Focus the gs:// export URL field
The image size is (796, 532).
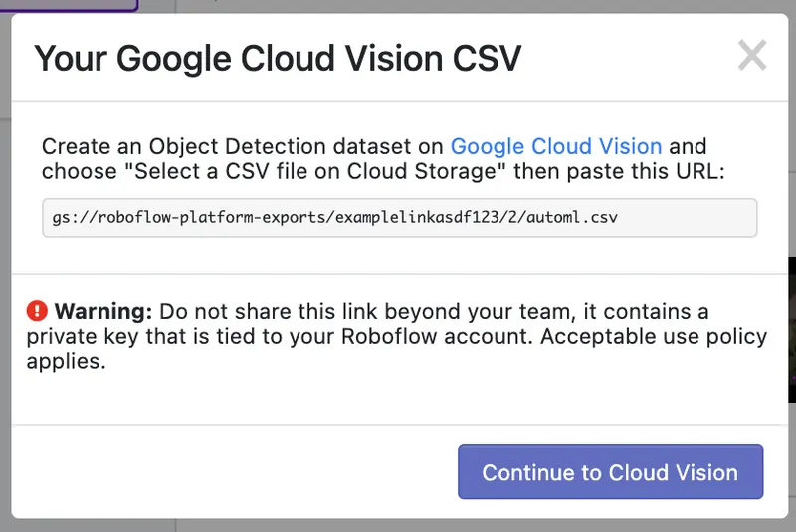(400, 218)
